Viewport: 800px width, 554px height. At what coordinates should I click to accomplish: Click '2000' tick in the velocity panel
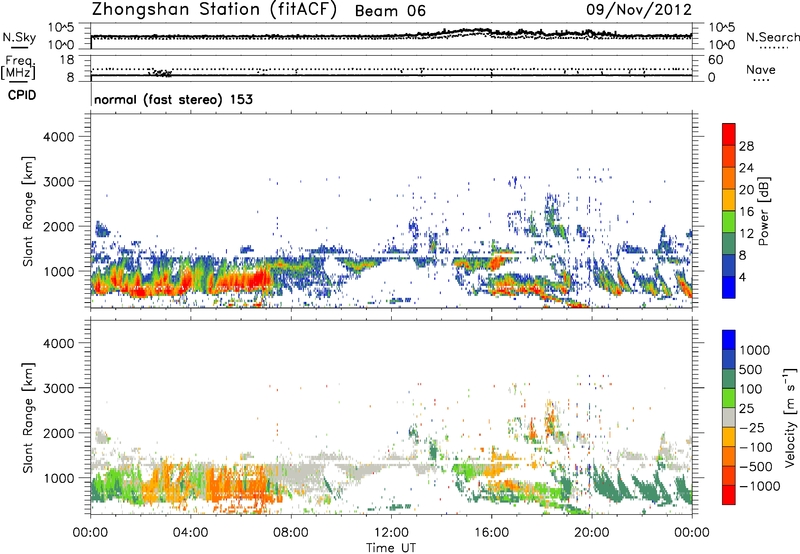point(58,433)
